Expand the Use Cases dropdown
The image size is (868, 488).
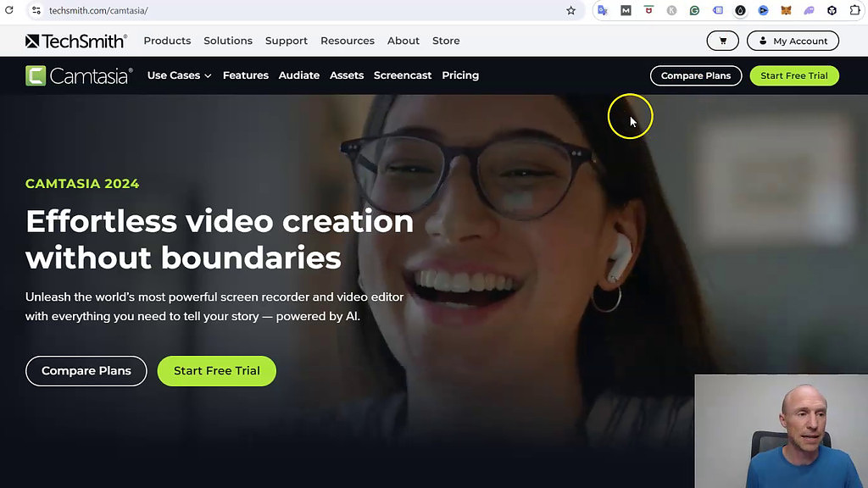[180, 75]
